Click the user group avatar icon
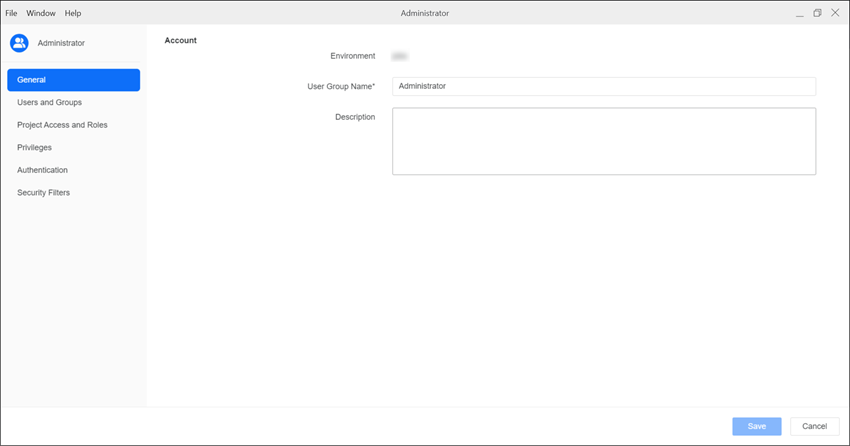 pyautogui.click(x=19, y=43)
